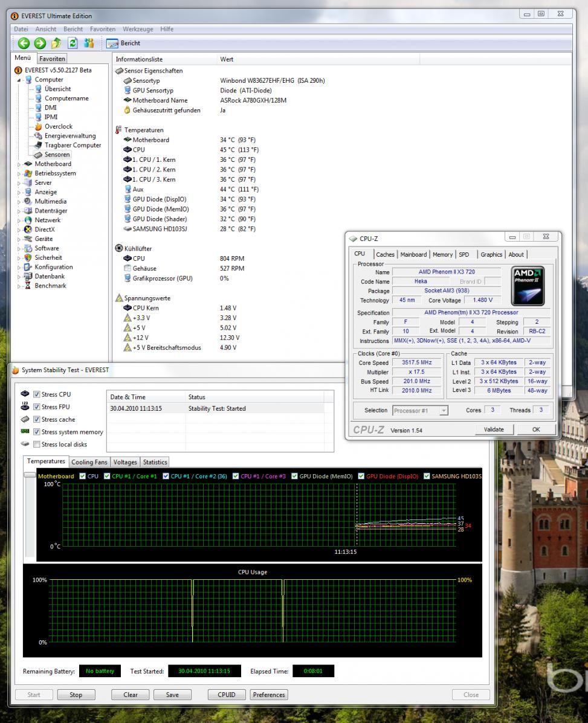Click the AMD Phenom II logo in CPU-Z
The height and width of the screenshot is (723, 588).
(528, 286)
